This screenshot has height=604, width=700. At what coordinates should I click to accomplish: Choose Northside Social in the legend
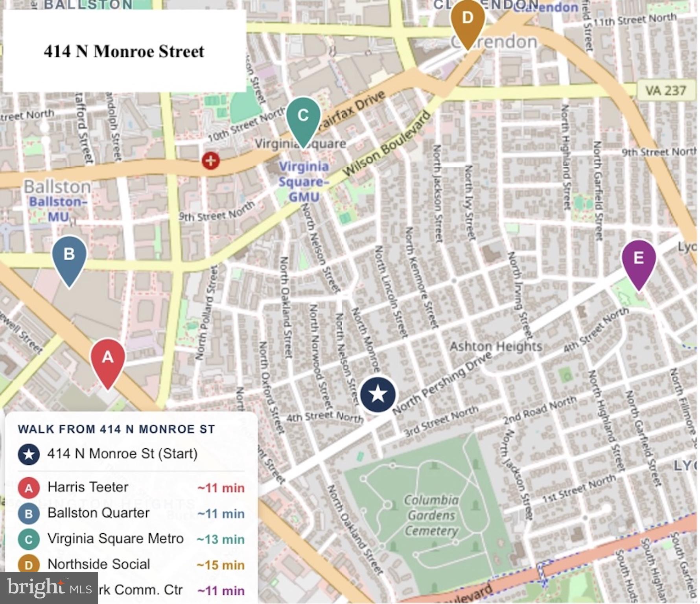coord(99,564)
